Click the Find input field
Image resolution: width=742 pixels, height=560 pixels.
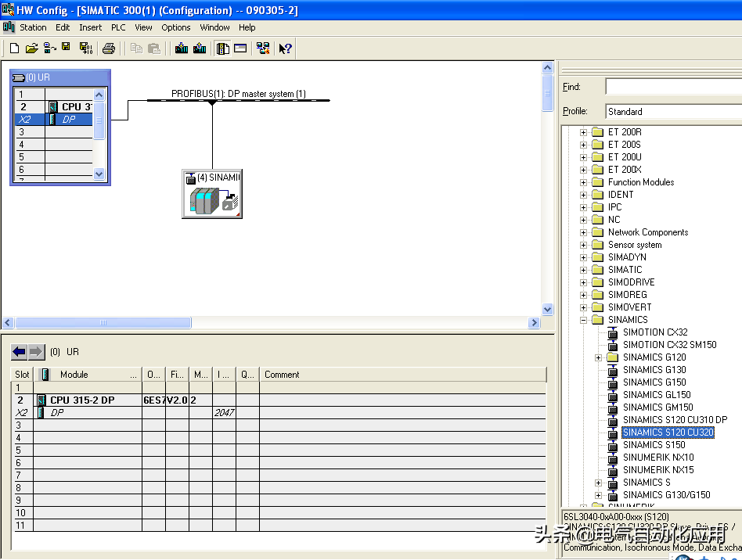[x=673, y=87]
